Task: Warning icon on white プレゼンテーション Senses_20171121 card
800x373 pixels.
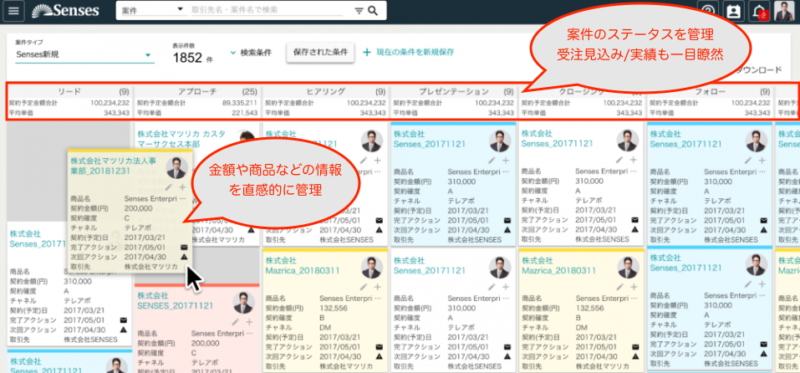Action: (x=507, y=356)
